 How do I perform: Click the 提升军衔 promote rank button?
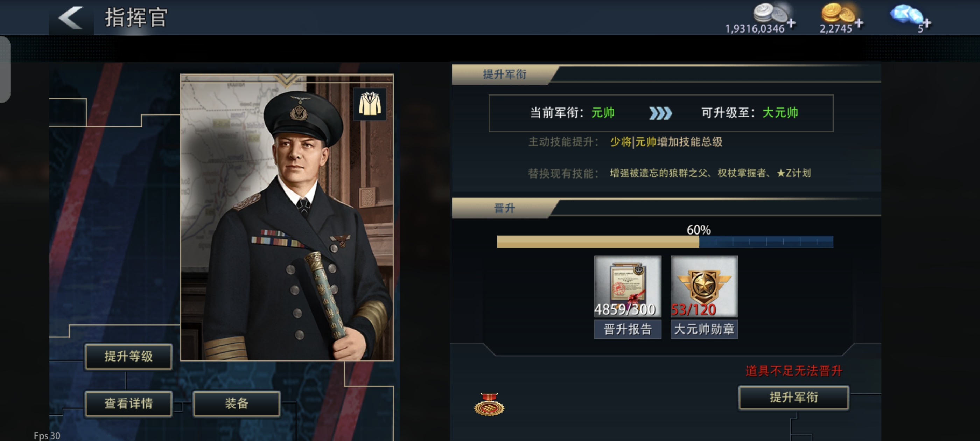tap(793, 398)
